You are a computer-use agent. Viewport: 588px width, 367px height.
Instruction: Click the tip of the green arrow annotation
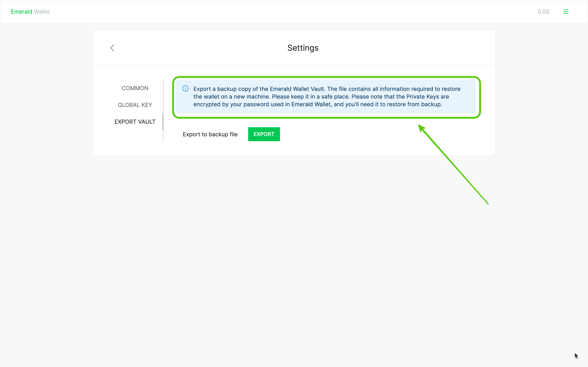[x=419, y=125]
